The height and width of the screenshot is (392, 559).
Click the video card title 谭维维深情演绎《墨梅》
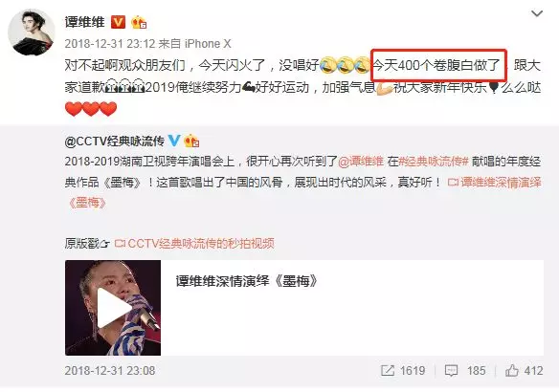(246, 281)
